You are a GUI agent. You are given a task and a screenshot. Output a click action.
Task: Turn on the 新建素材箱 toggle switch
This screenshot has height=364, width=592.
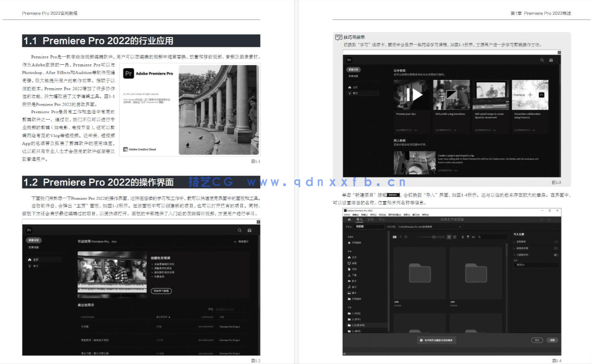555,248
